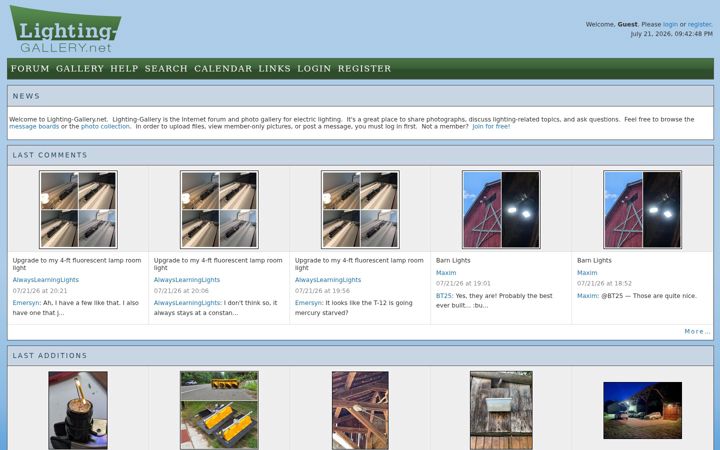Open the nighttime barn lot thumbnail
The width and height of the screenshot is (720, 450).
[x=642, y=411]
